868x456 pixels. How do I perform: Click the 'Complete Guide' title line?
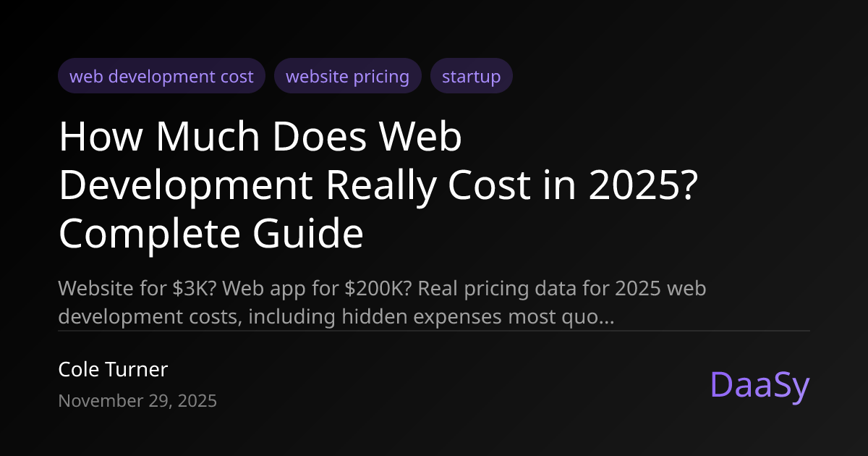tap(210, 234)
